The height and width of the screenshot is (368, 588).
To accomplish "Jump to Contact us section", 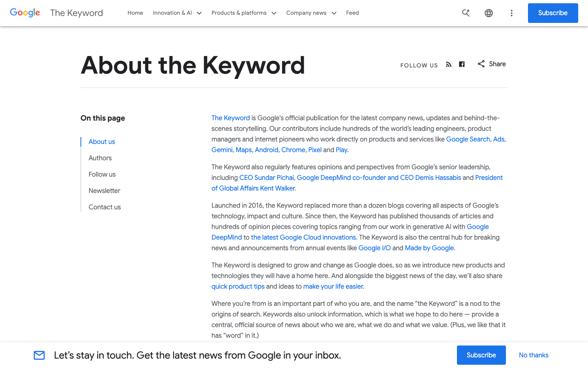I will [x=105, y=207].
